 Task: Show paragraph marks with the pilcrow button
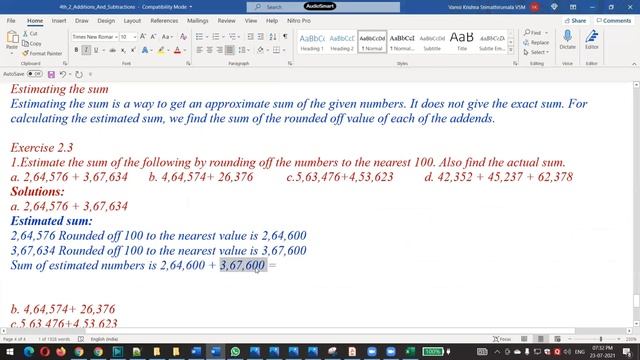click(285, 37)
